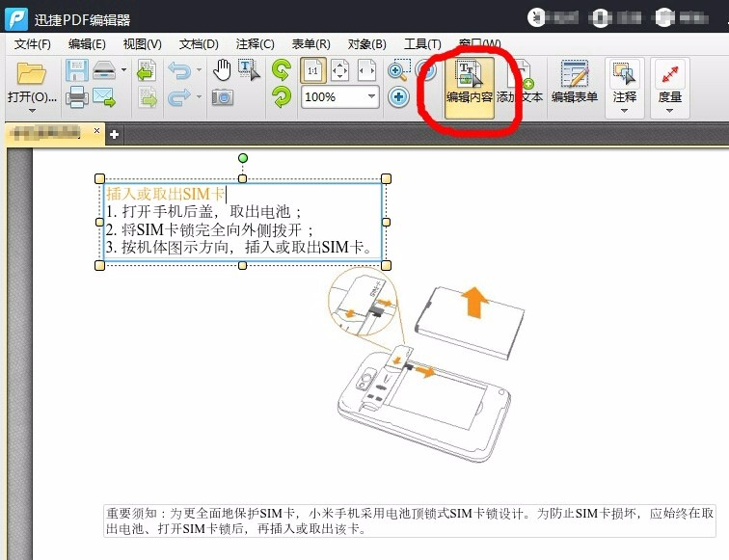Image resolution: width=729 pixels, height=560 pixels.
Task: Click the 注释 annotation tool icon
Action: pos(625,74)
